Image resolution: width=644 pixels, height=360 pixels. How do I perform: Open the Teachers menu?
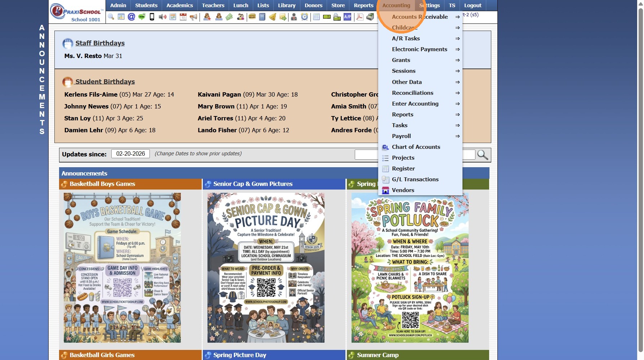tap(213, 5)
